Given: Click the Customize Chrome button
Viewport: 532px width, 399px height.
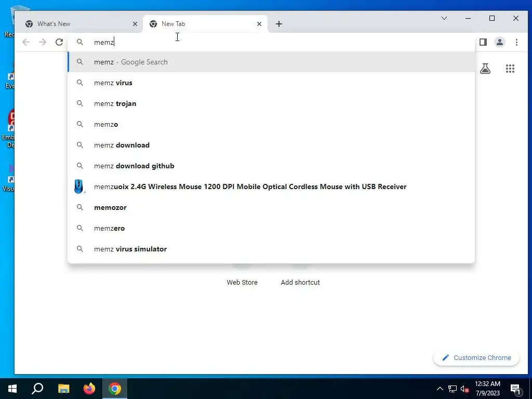Looking at the screenshot, I should [476, 357].
